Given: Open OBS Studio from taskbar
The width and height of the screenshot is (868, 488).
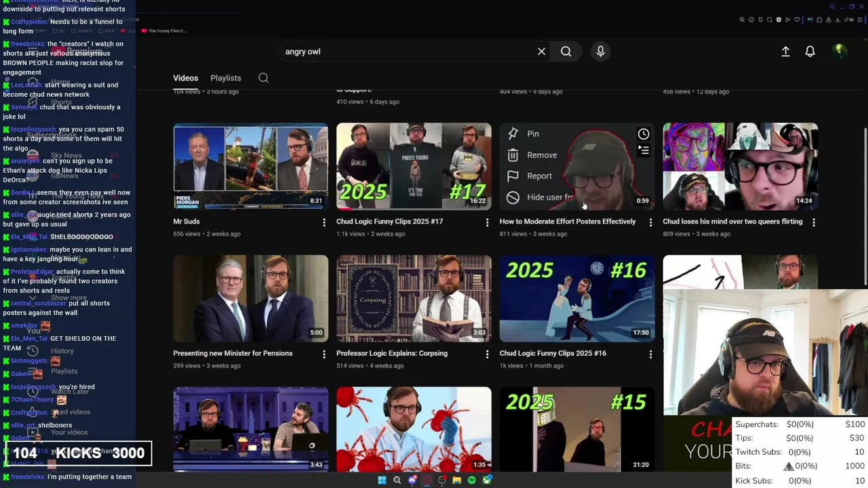Looking at the screenshot, I should (441, 480).
